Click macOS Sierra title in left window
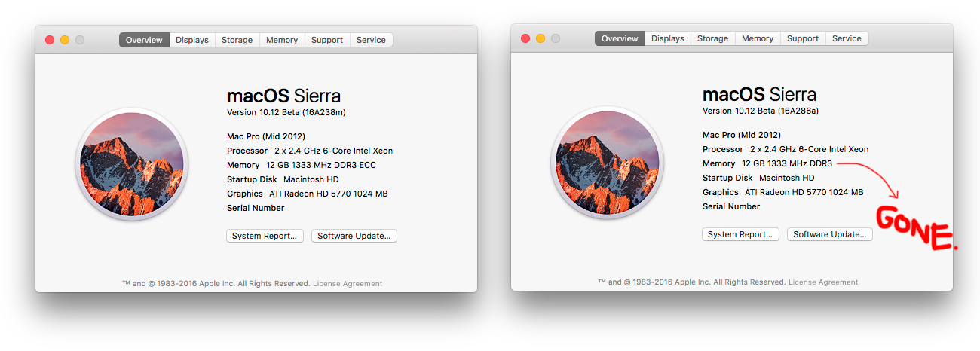This screenshot has height=351, width=980. (x=283, y=96)
